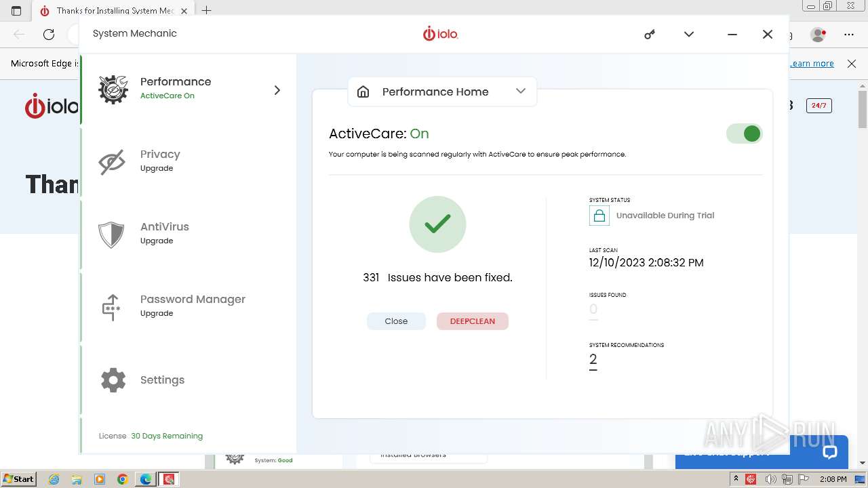
Task: Click the Close button
Action: 396,321
